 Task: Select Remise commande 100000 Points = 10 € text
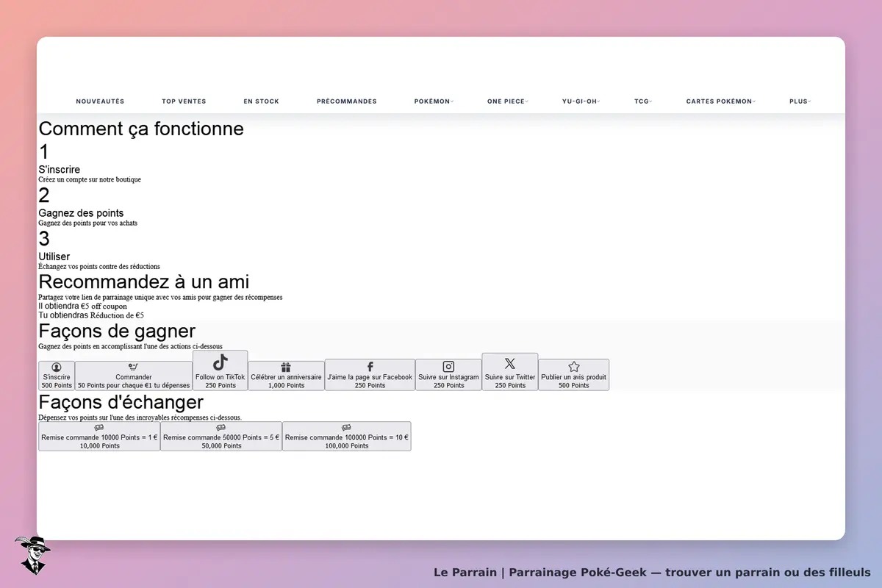point(347,437)
